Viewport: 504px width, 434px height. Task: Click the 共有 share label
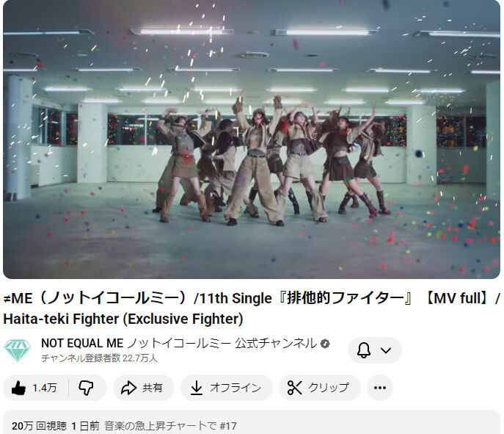coord(153,388)
